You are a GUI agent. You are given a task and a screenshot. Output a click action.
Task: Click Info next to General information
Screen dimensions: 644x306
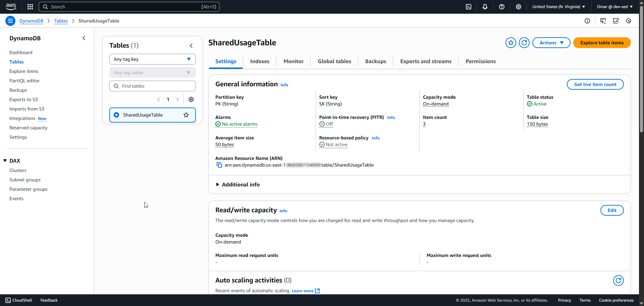click(x=284, y=85)
